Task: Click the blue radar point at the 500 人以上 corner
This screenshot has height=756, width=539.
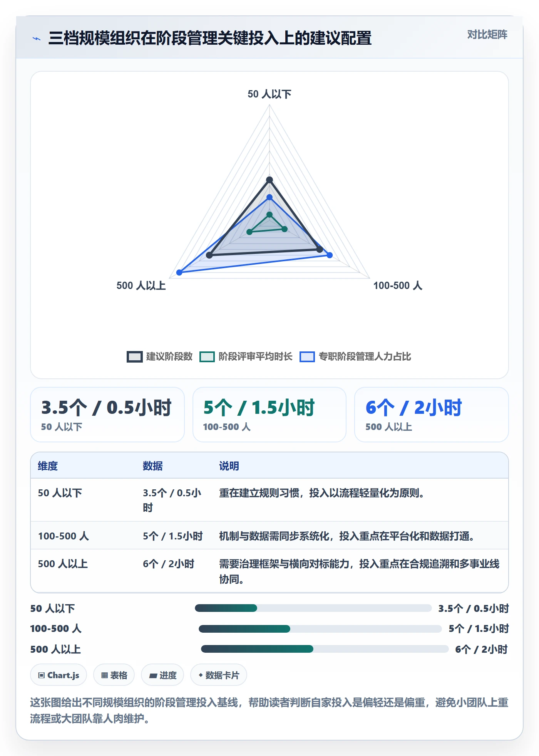Action: (x=179, y=272)
